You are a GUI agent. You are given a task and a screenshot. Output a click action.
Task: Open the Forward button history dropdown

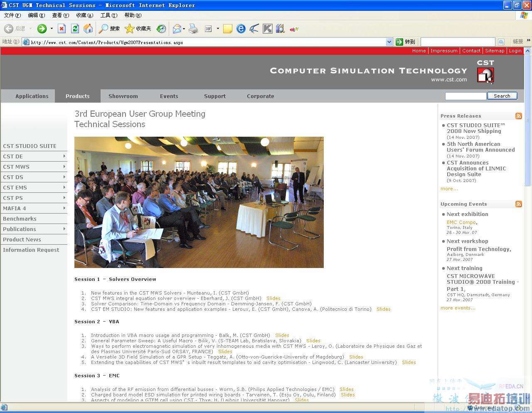52,29
